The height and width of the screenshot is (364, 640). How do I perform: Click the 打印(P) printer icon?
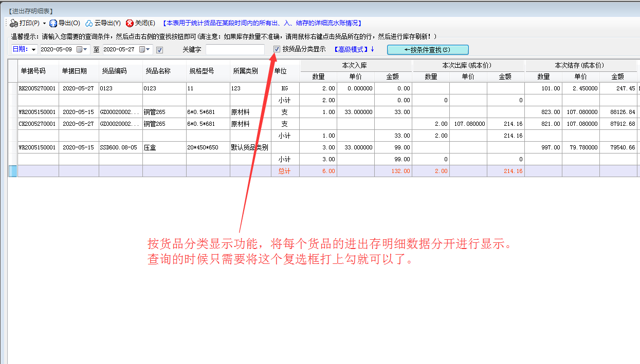[x=14, y=23]
